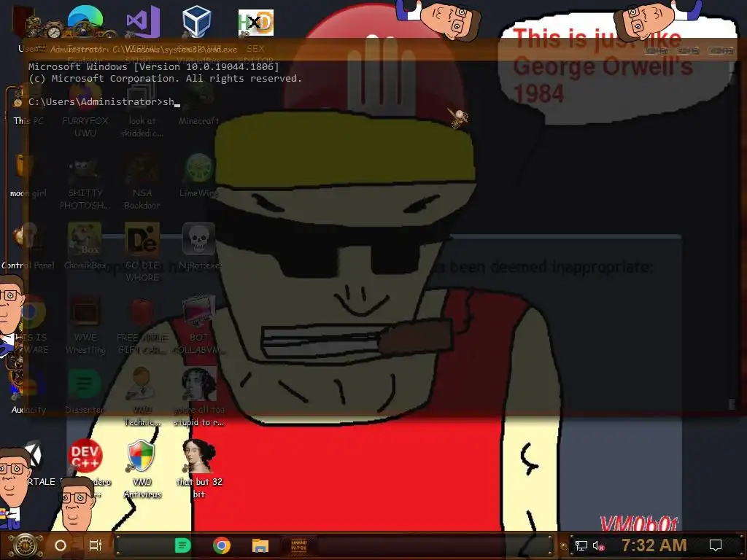Open the HxD hex editor desktop icon
The height and width of the screenshot is (560, 747).
(x=256, y=23)
